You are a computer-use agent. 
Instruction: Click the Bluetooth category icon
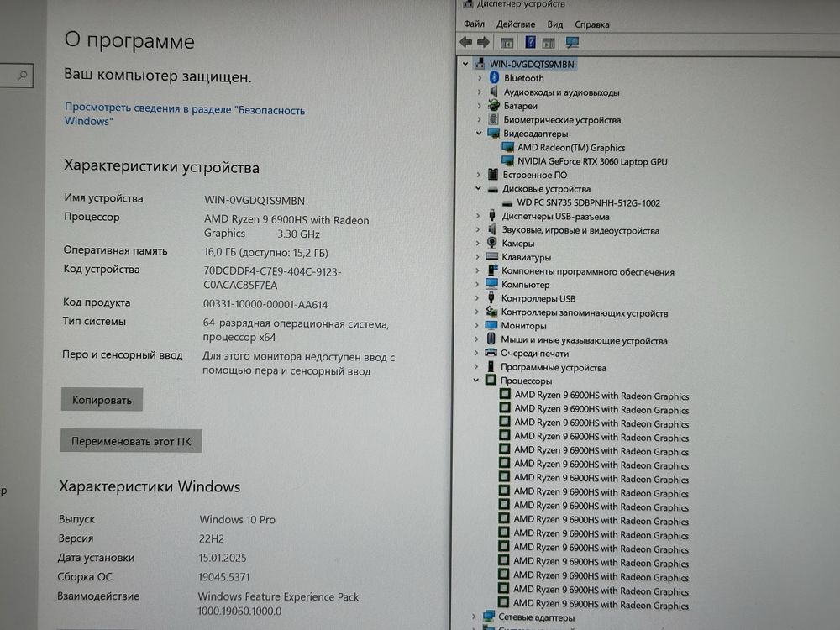coord(494,77)
